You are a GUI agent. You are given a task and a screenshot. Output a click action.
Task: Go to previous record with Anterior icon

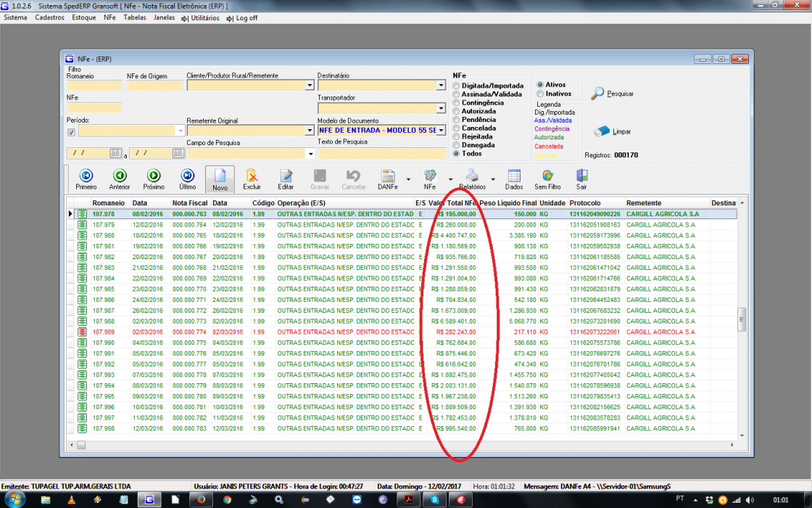[x=120, y=175]
